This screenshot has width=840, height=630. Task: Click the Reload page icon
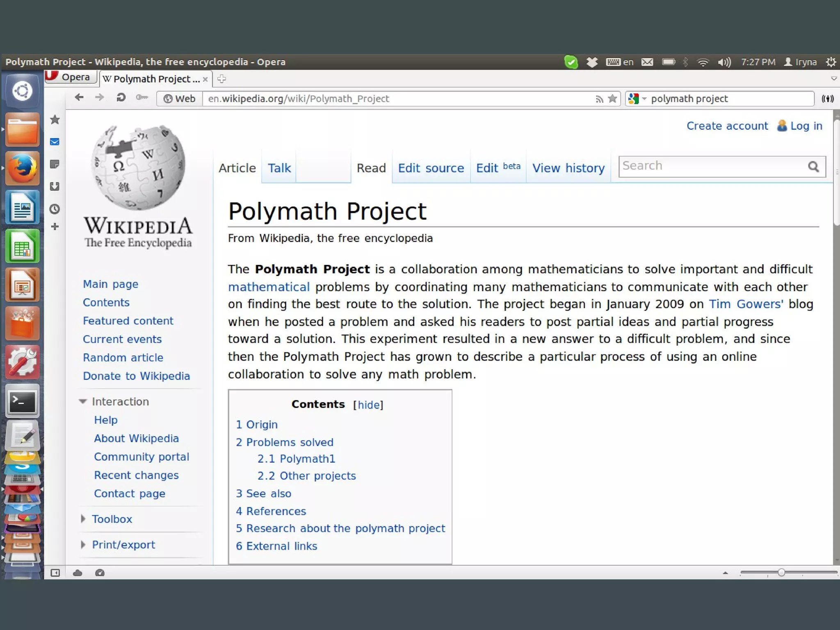tap(121, 98)
